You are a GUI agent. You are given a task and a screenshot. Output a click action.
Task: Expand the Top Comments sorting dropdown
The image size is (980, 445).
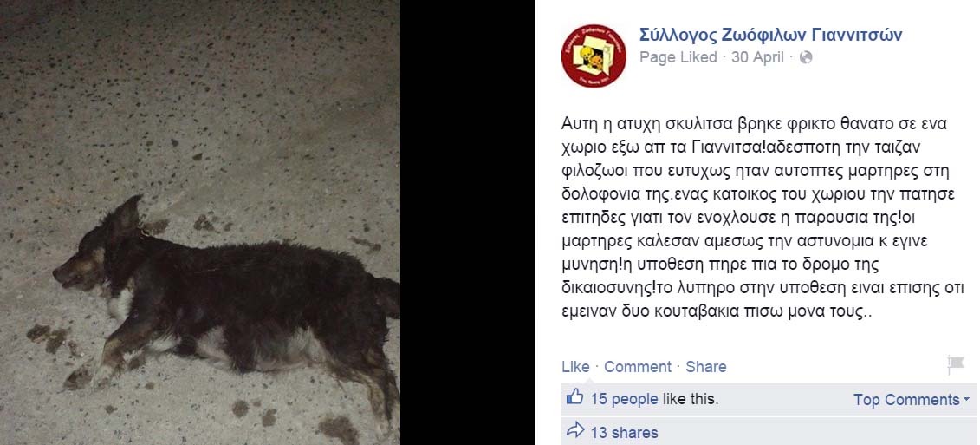[912, 400]
